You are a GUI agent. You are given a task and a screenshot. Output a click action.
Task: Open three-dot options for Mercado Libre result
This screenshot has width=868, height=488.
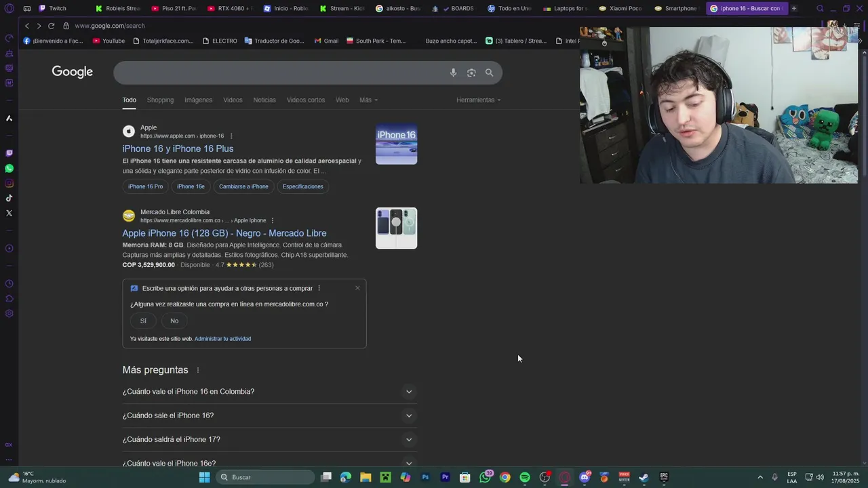click(x=273, y=220)
